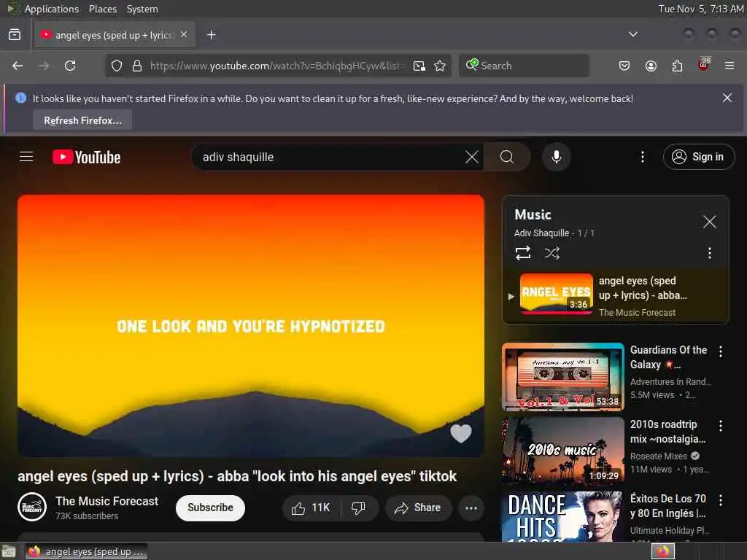Close the angel eyes browser tab

[x=184, y=34]
